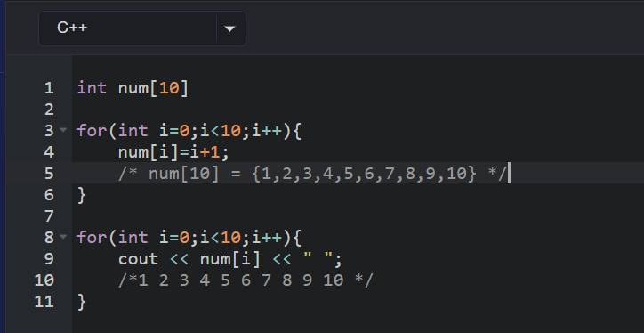644x333 pixels.
Task: Open the C++ language dropdown
Action: tap(142, 28)
